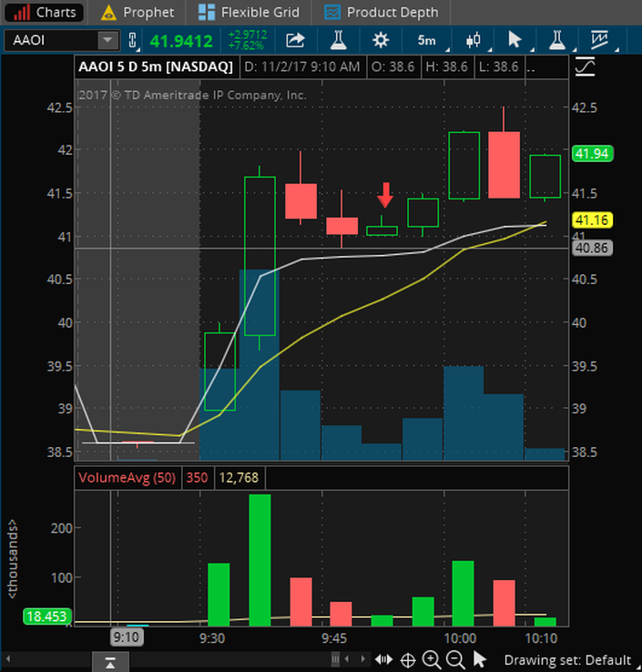Click the chart style curve icon
This screenshot has height=672, width=642.
(x=585, y=66)
